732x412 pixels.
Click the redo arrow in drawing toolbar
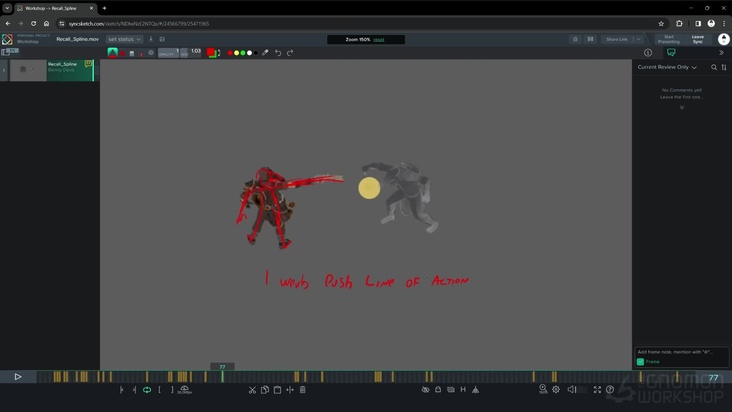click(x=290, y=53)
